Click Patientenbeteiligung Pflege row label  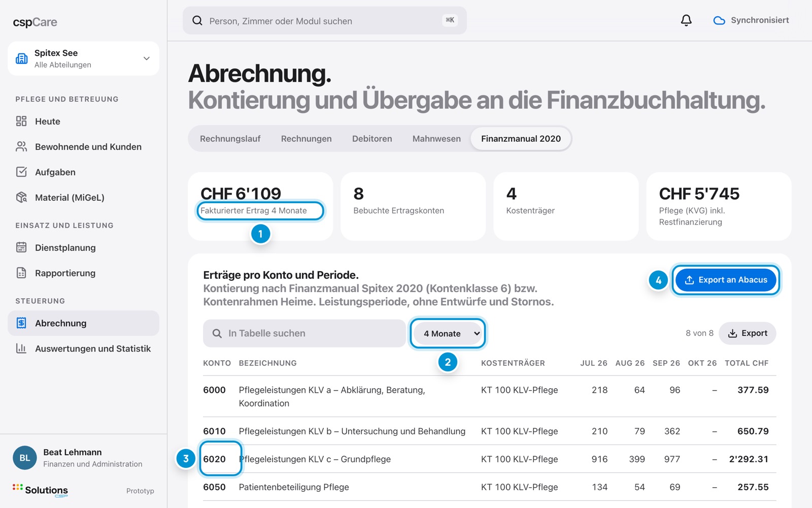294,487
